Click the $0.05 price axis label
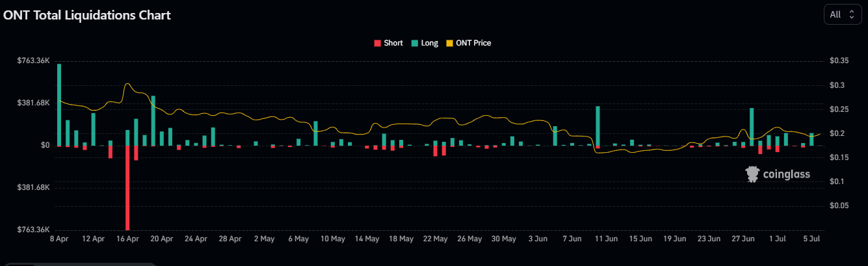 point(839,206)
